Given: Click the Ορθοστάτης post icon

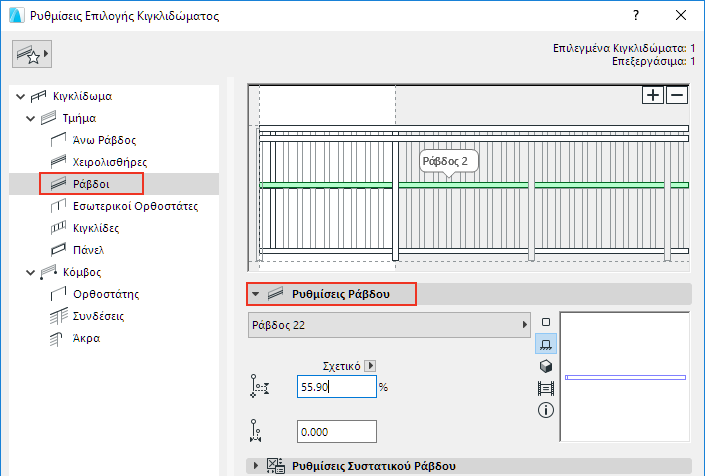Looking at the screenshot, I should click(x=58, y=294).
